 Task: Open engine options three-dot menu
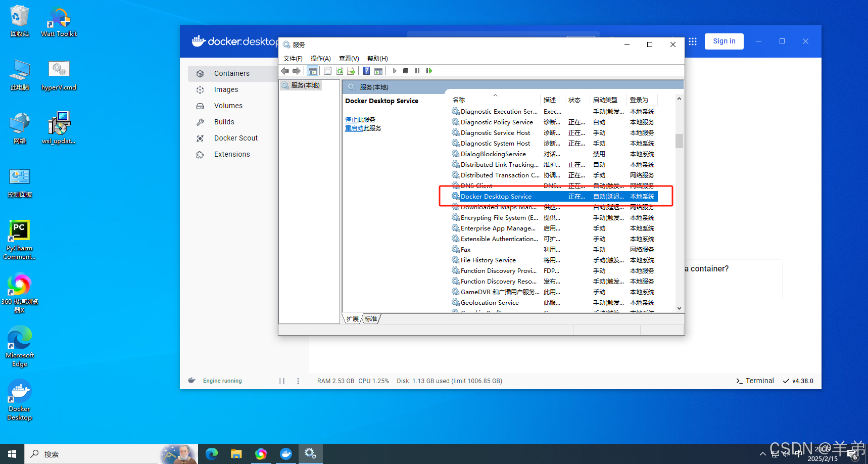(298, 381)
